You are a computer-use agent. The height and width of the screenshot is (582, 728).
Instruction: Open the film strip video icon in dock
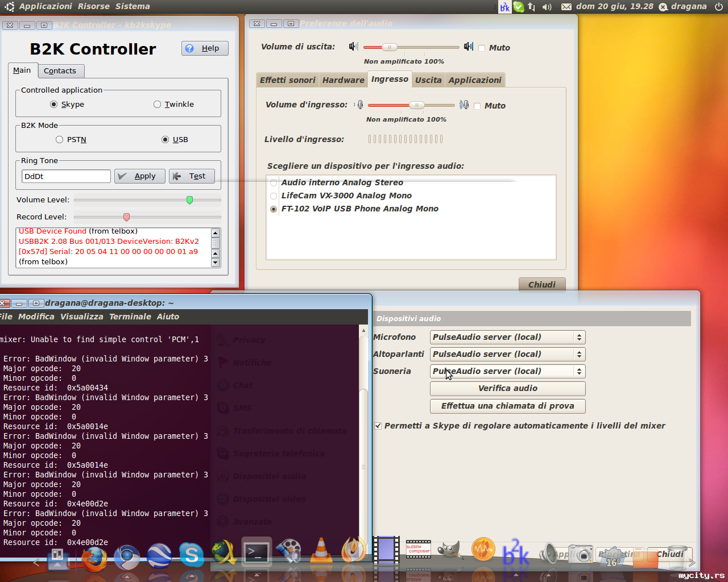click(x=386, y=550)
